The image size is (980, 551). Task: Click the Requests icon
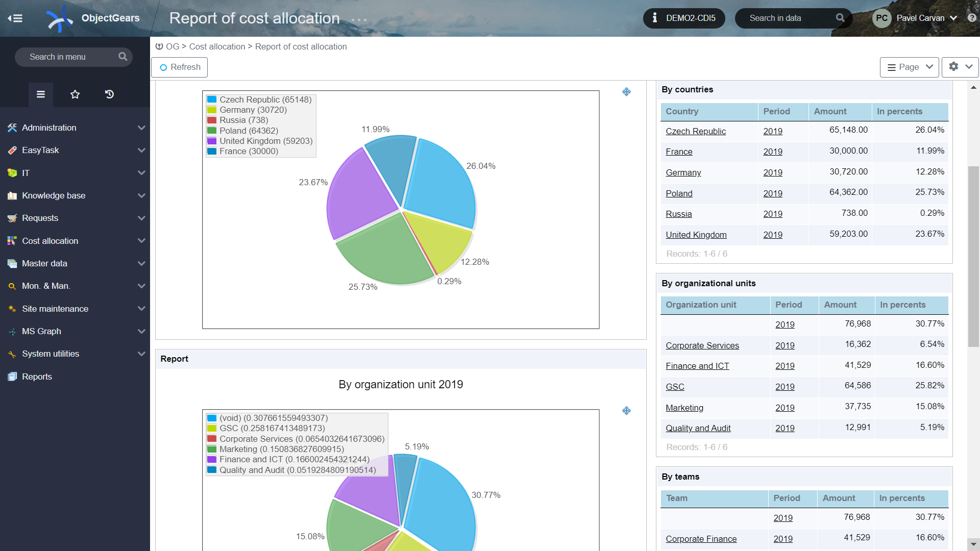pyautogui.click(x=12, y=218)
